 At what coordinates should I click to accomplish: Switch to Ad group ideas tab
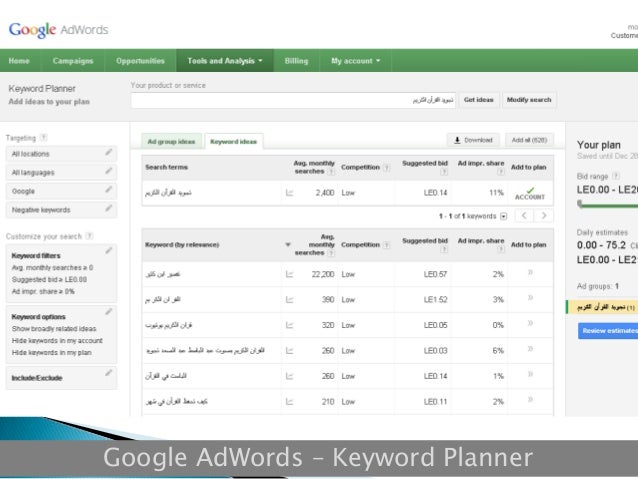click(171, 142)
